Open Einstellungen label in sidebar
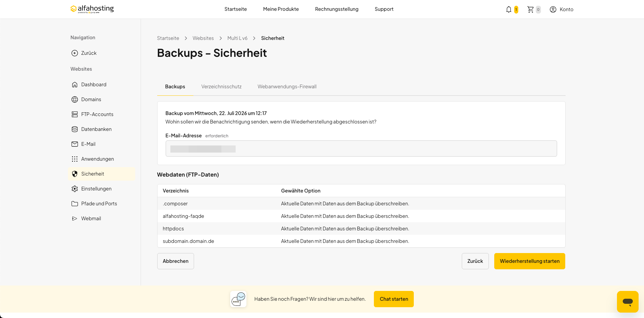Viewport: 644px width, 318px height. pos(96,189)
